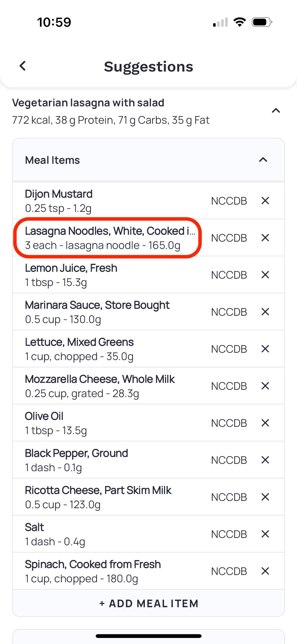Delete Lettuce, Mixed Greens entry
The height and width of the screenshot is (644, 297).
click(x=265, y=349)
